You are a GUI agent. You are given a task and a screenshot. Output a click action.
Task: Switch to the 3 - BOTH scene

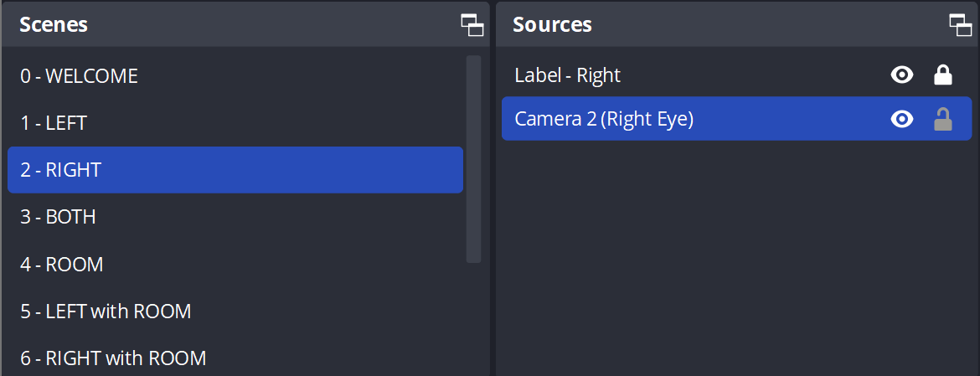click(x=235, y=218)
